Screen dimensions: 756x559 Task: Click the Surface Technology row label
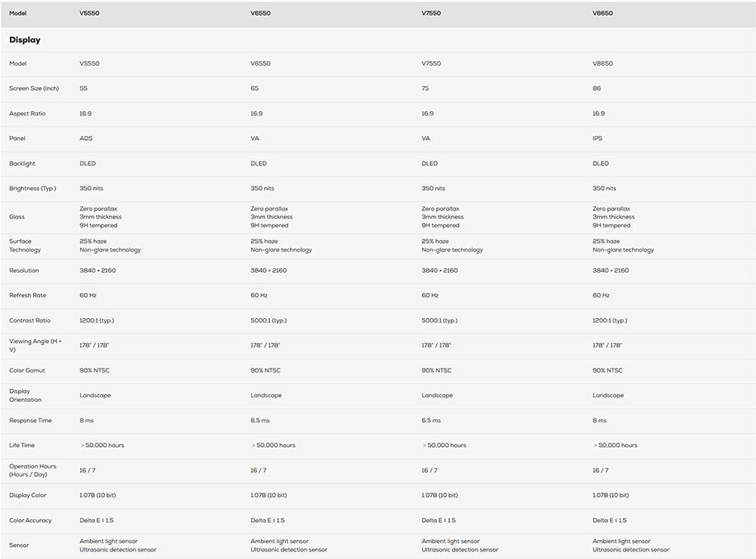(x=25, y=246)
